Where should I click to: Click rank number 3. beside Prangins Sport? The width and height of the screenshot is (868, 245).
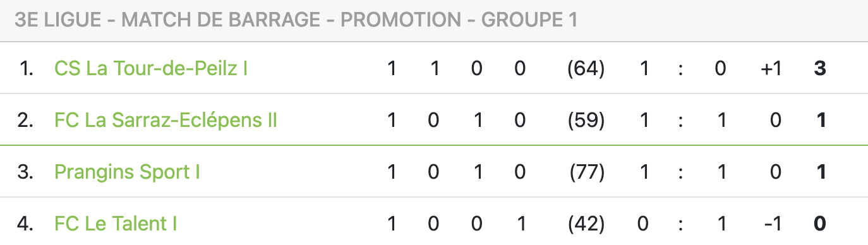[x=25, y=172]
